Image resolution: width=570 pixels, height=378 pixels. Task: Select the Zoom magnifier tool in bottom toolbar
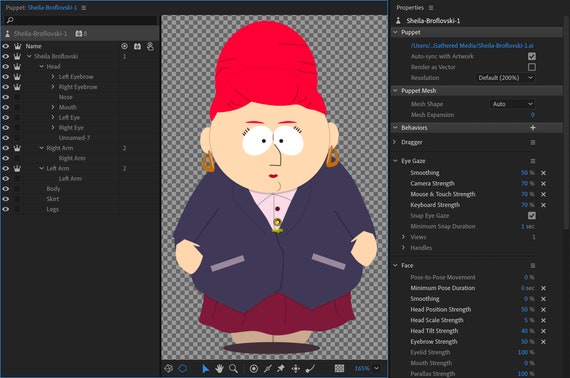tap(233, 369)
